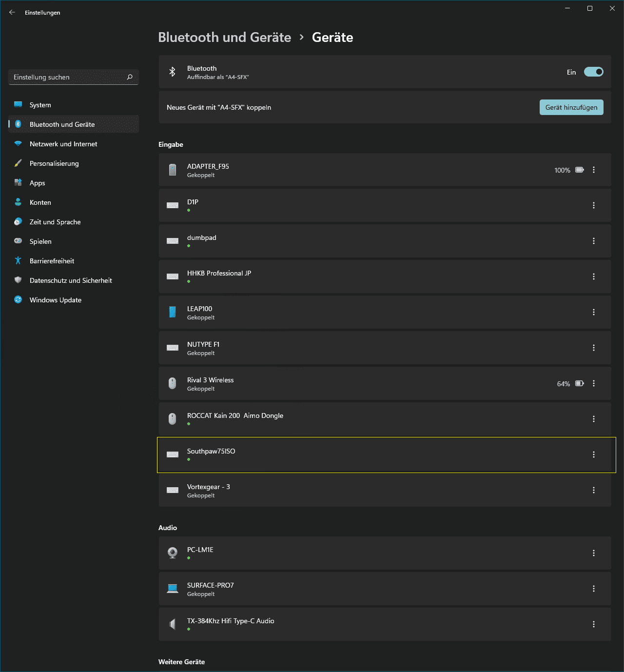Expand options menu for SURFACE-PRO7
624x672 pixels.
pyautogui.click(x=594, y=589)
